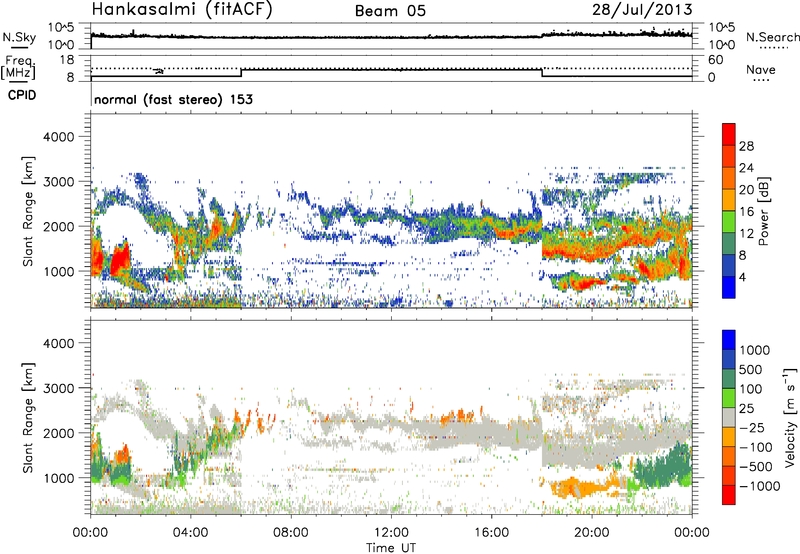
Task: Click the 'N.Sky' axis label
Action: tap(19, 37)
